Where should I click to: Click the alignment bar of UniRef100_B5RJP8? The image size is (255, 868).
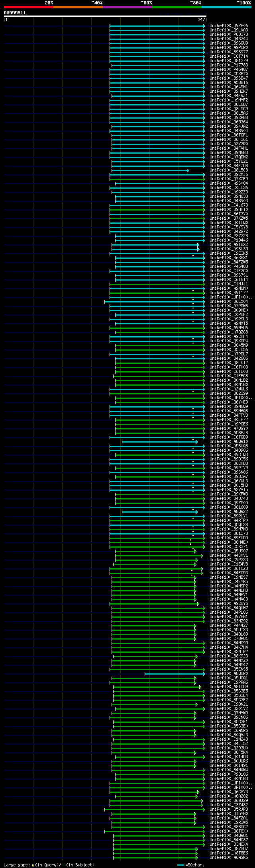coord(155,809)
